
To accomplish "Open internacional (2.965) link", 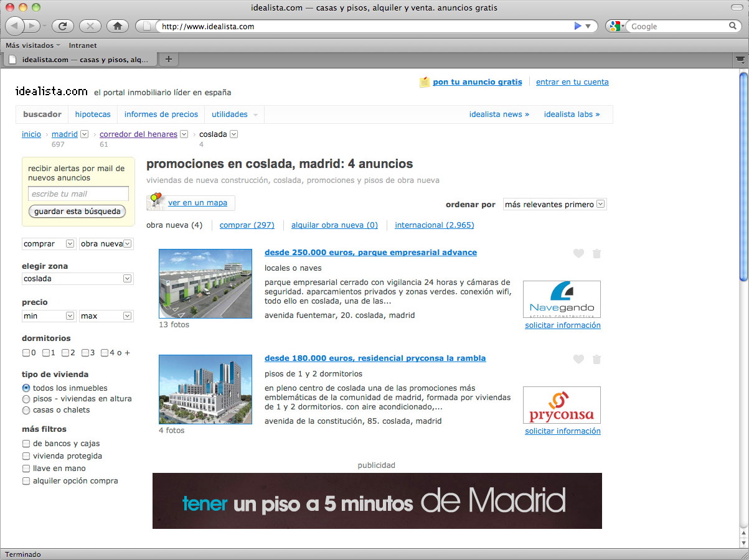I will (x=435, y=225).
